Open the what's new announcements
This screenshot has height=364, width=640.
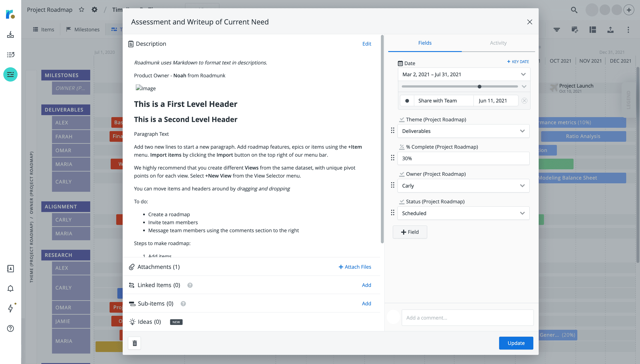pos(10,308)
